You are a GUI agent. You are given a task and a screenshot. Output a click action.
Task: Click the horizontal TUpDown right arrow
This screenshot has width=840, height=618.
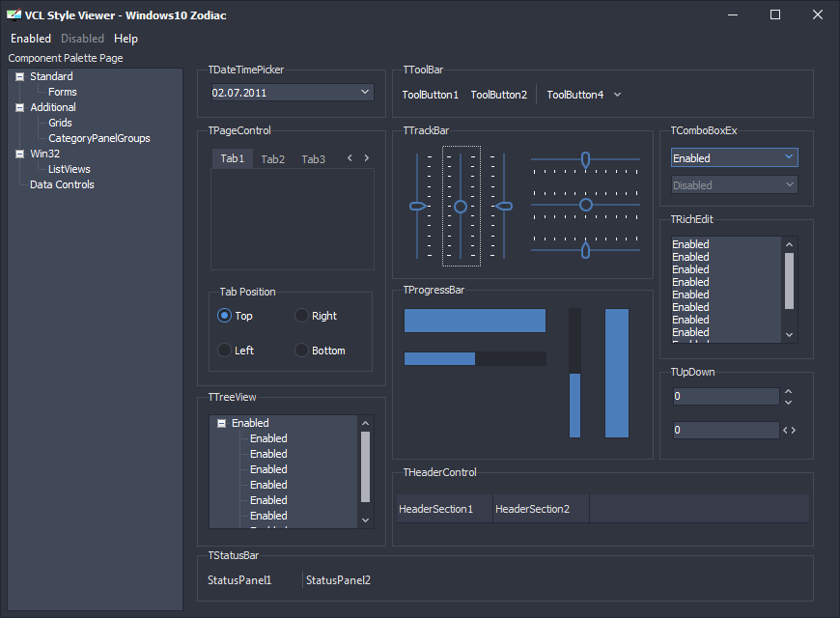click(794, 430)
